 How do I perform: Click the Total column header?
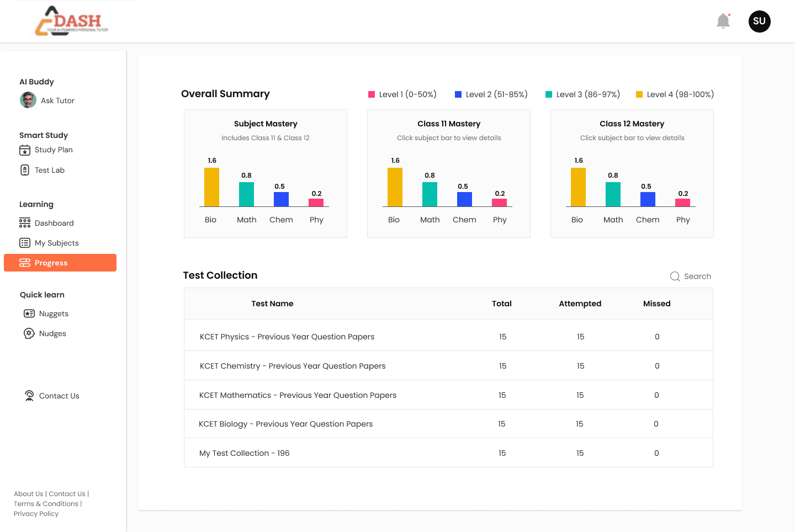pos(502,304)
